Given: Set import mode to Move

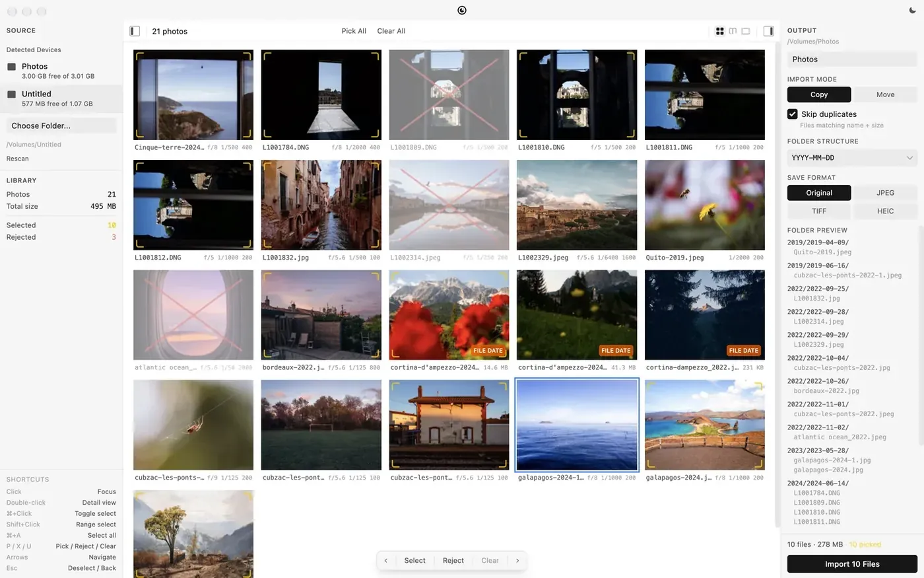Looking at the screenshot, I should (886, 94).
